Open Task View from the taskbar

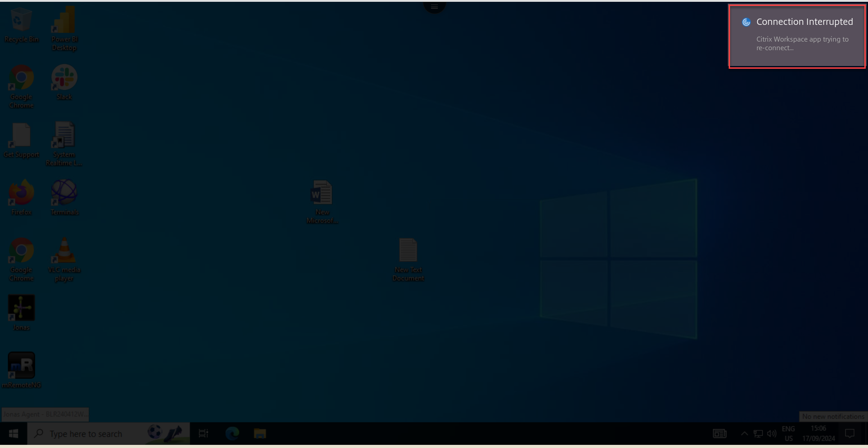pyautogui.click(x=204, y=434)
